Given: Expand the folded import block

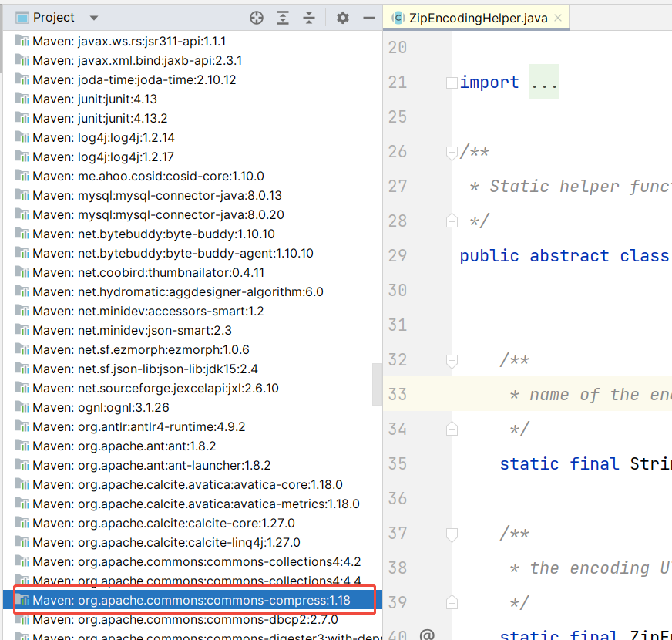Looking at the screenshot, I should point(452,83).
